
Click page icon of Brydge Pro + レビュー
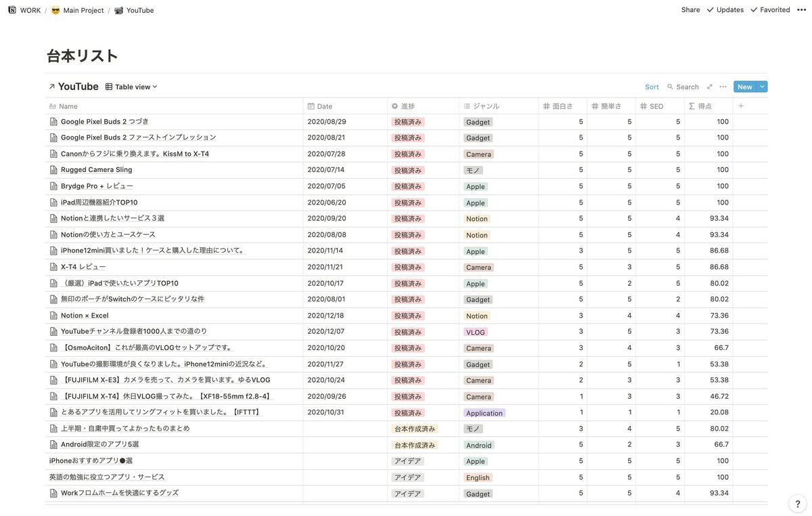(54, 186)
